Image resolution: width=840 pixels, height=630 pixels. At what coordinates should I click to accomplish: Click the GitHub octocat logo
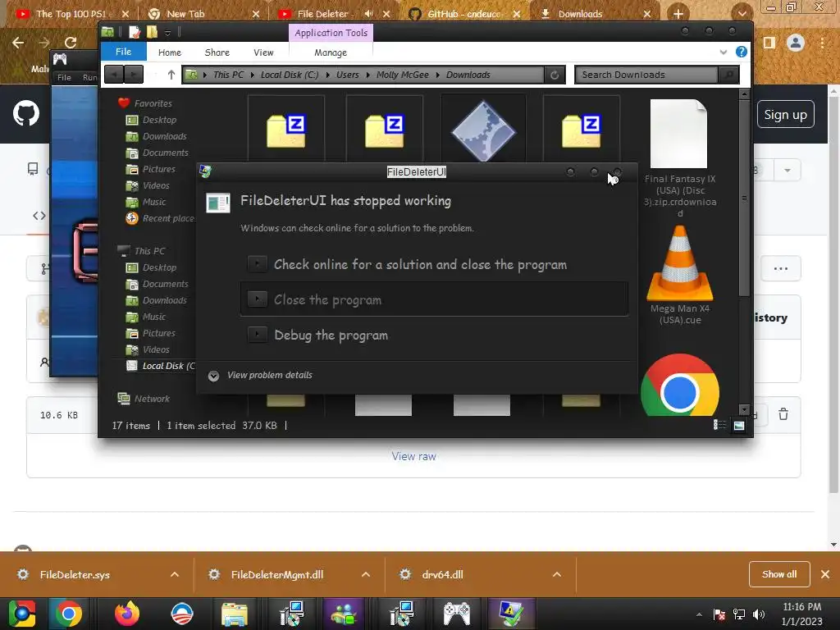click(26, 113)
